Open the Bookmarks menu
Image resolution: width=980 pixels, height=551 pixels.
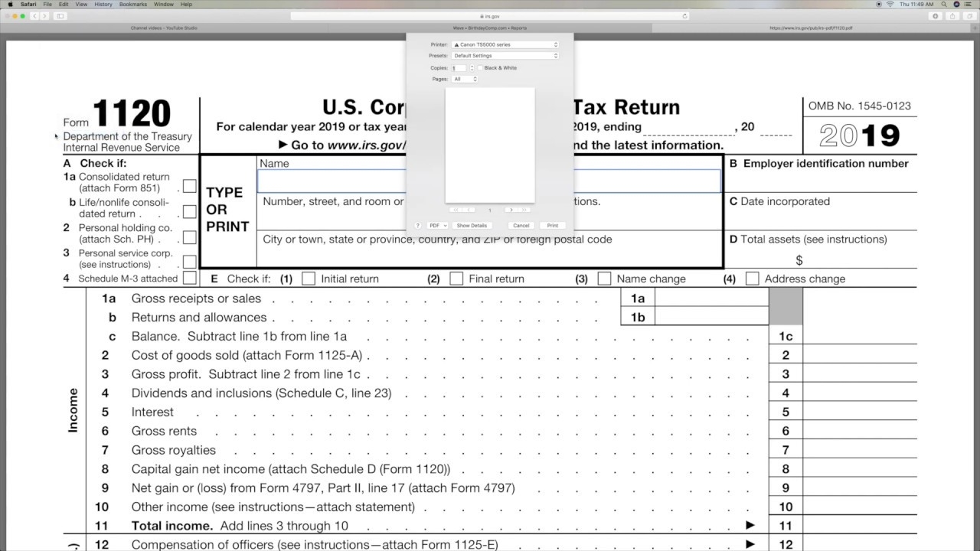[x=133, y=5]
